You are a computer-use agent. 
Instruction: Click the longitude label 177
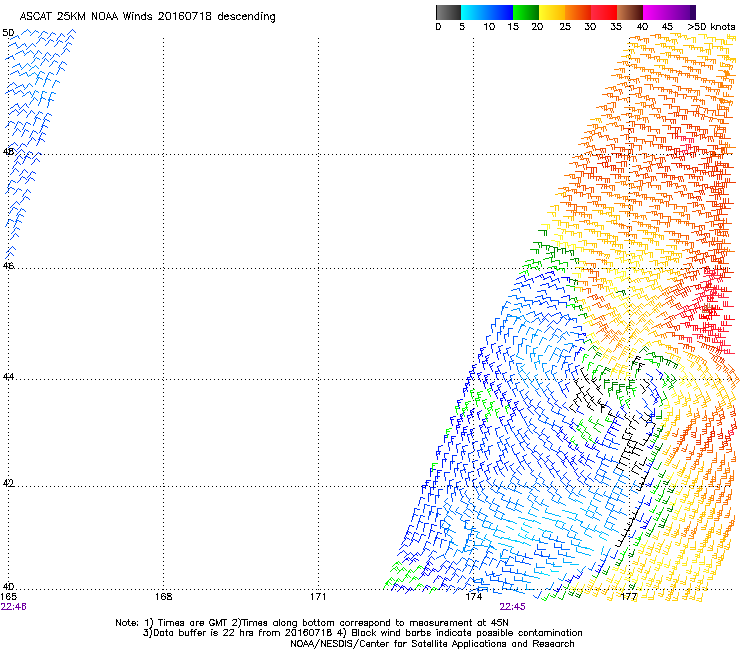pos(629,597)
